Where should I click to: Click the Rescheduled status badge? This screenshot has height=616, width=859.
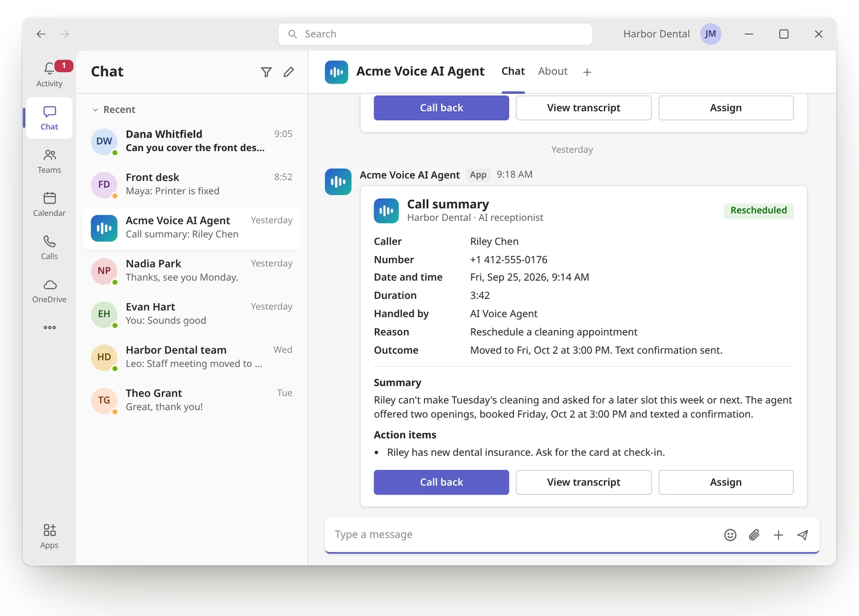tap(758, 210)
